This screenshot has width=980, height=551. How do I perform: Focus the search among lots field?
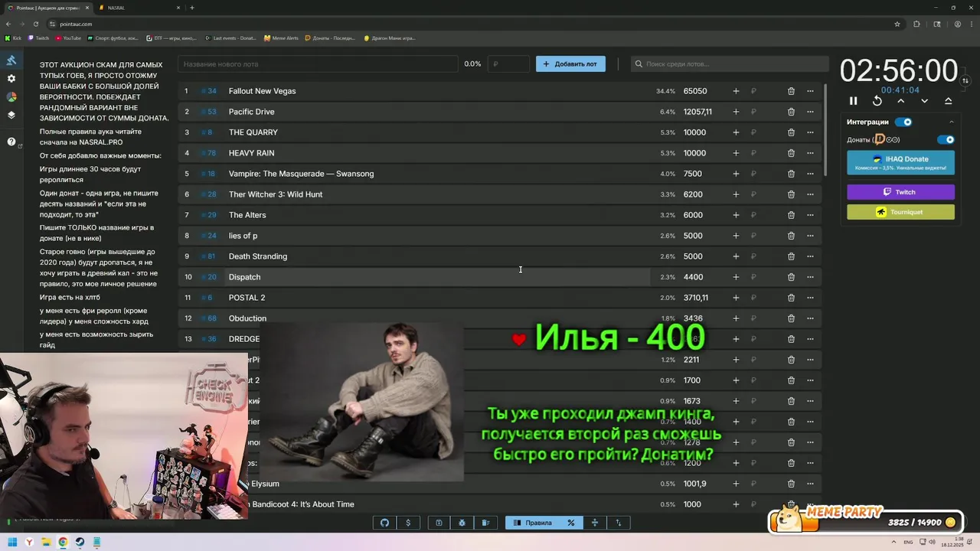[x=730, y=64]
